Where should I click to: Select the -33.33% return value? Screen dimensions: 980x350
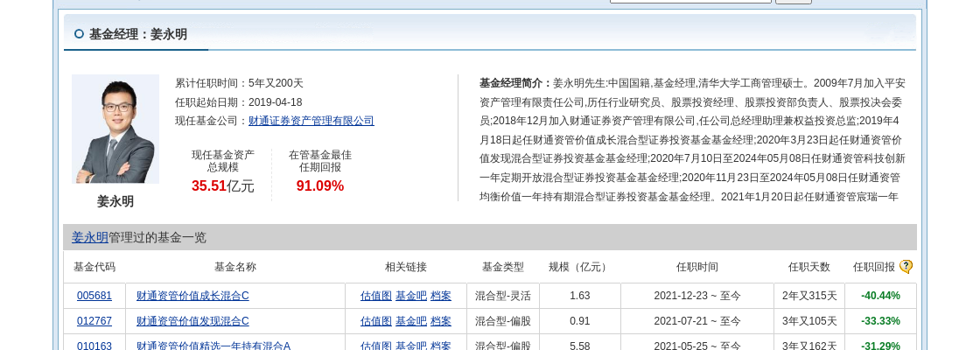point(880,321)
